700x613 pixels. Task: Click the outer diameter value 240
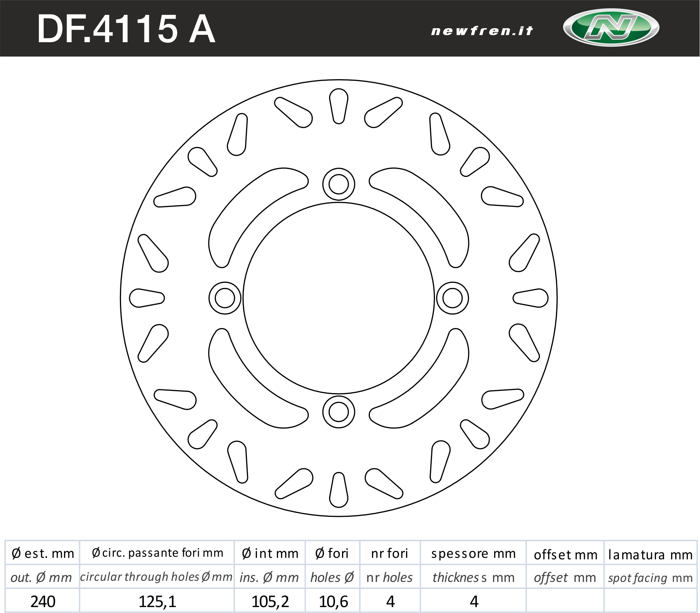[x=43, y=602]
